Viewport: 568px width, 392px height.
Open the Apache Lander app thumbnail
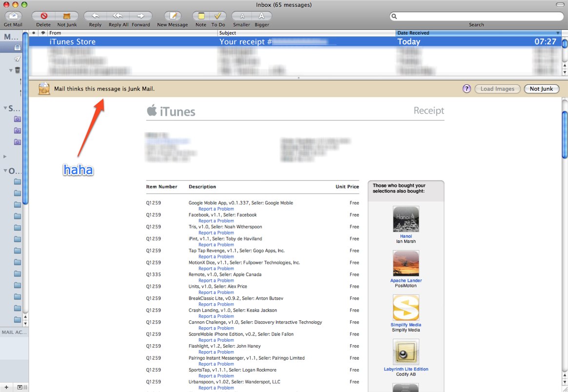pyautogui.click(x=406, y=263)
